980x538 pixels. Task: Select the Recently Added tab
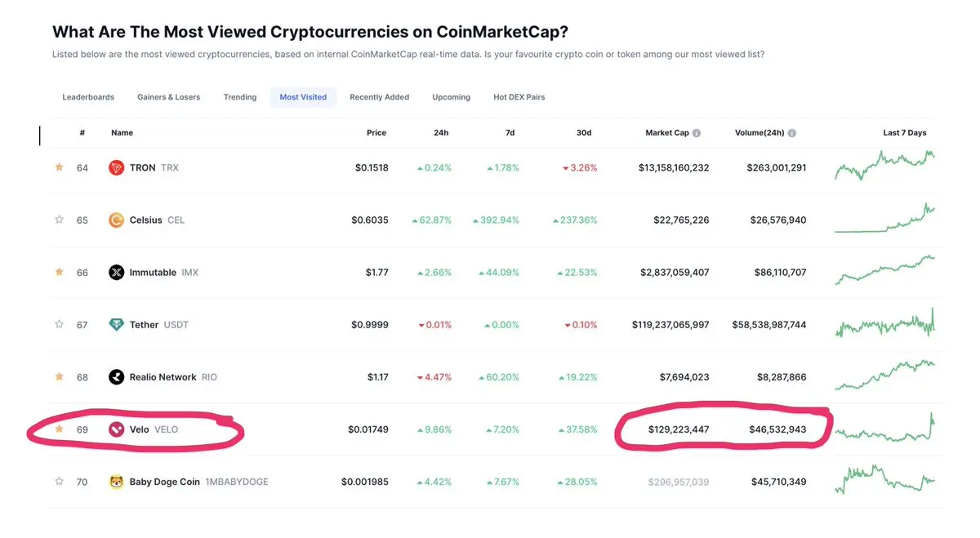pyautogui.click(x=380, y=96)
